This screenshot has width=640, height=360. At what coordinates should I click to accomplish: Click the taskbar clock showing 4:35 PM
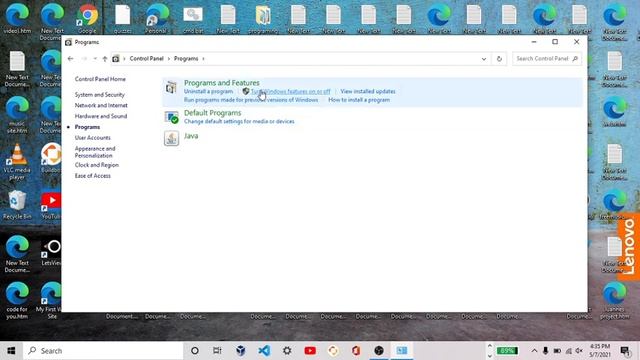click(x=600, y=351)
